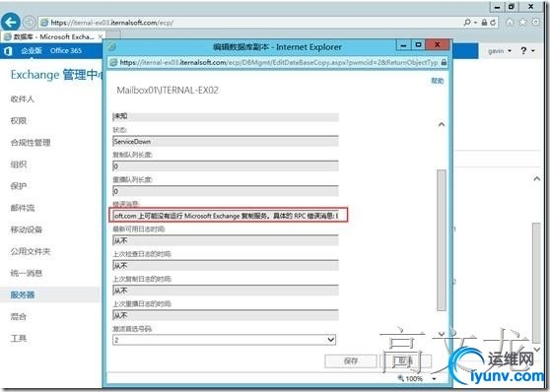Open 移动设备 in the left navigation
Viewport: 550px width, 392px height.
coord(27,229)
